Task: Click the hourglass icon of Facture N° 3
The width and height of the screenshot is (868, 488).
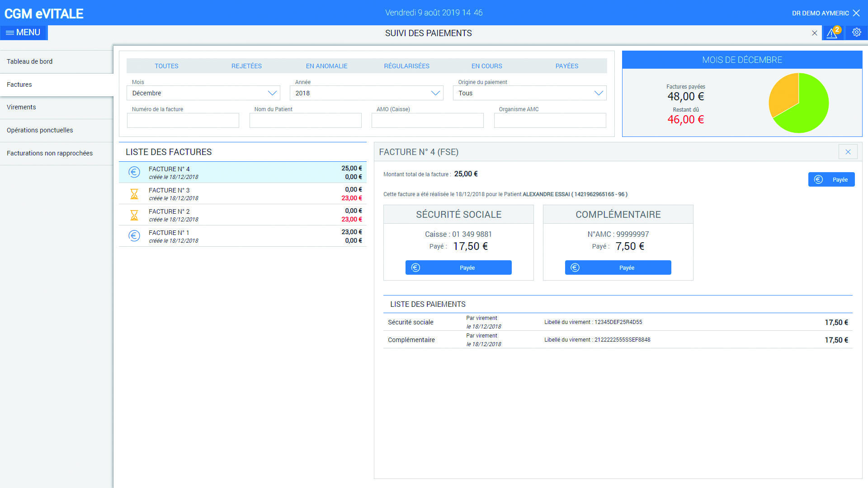Action: (134, 194)
